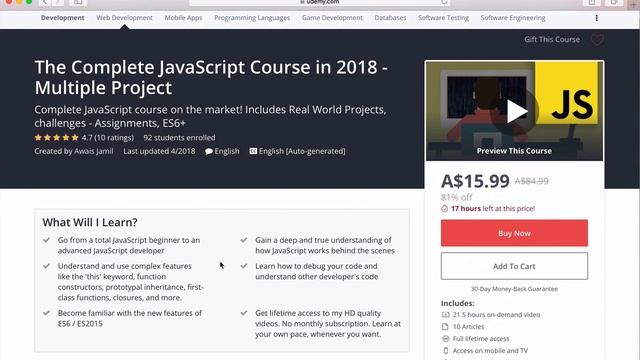Click 17 hours left at this price
This screenshot has width=640, height=360.
[493, 209]
